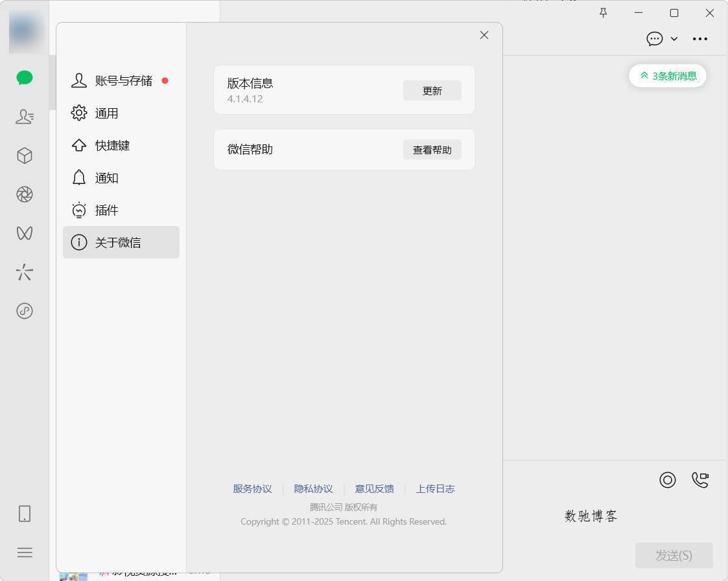Open the Contacts icon in the sidebar

click(25, 117)
